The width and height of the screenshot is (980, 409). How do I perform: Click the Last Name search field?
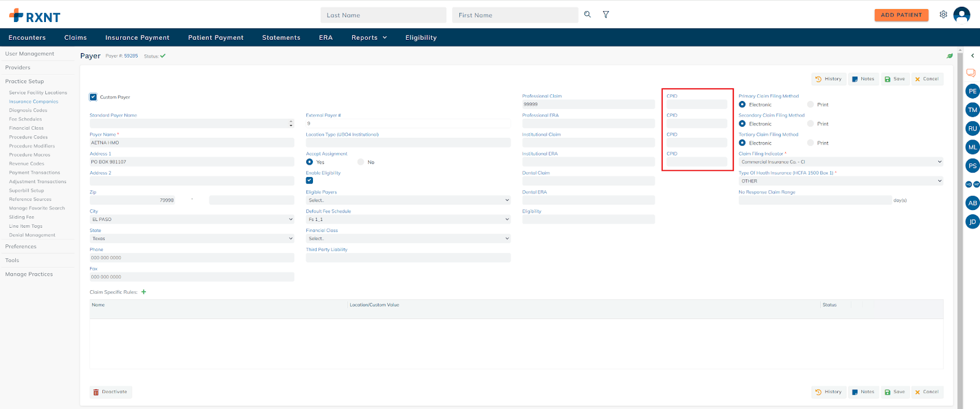pos(383,15)
